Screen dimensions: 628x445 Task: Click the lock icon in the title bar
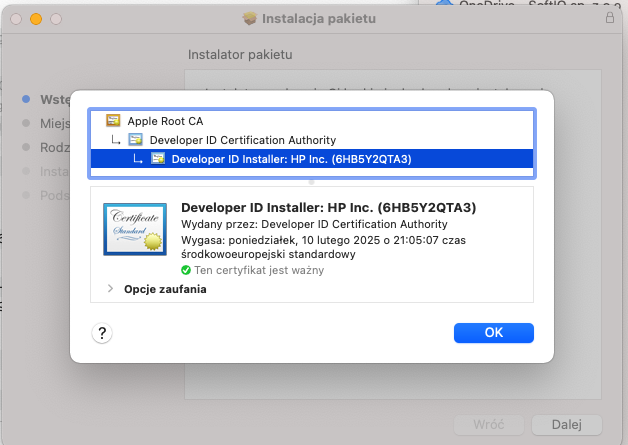pos(610,18)
